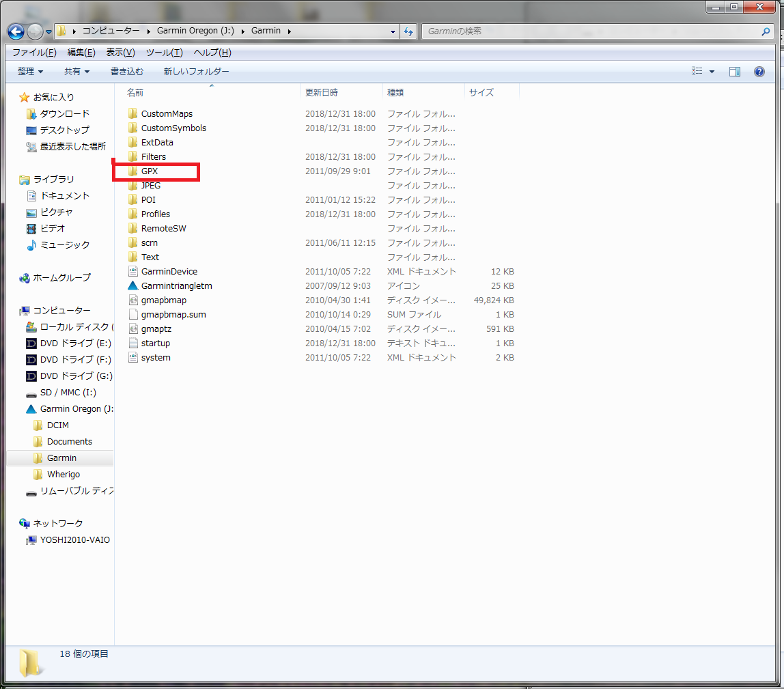Click the search magnifier icon

pos(766,31)
